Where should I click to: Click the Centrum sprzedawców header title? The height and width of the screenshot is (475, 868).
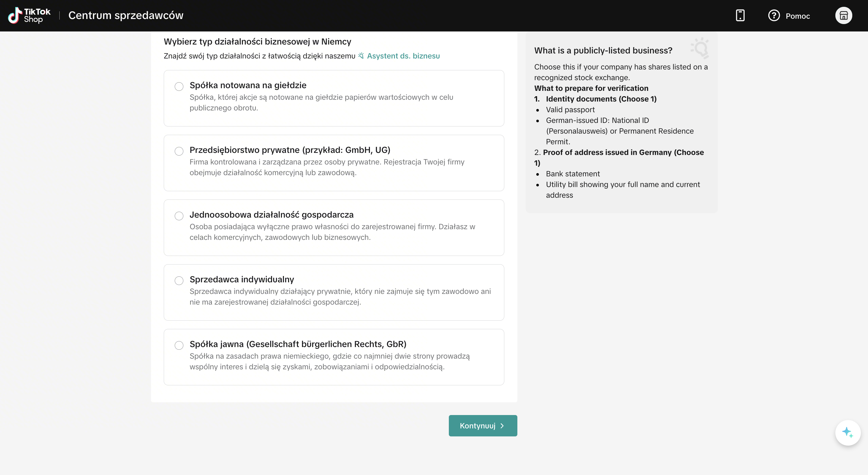point(126,15)
